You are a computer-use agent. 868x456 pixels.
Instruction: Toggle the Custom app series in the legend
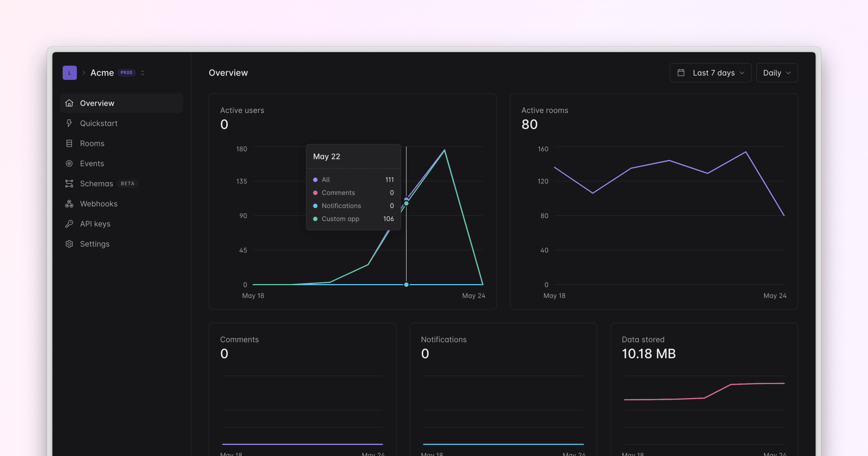click(x=315, y=219)
